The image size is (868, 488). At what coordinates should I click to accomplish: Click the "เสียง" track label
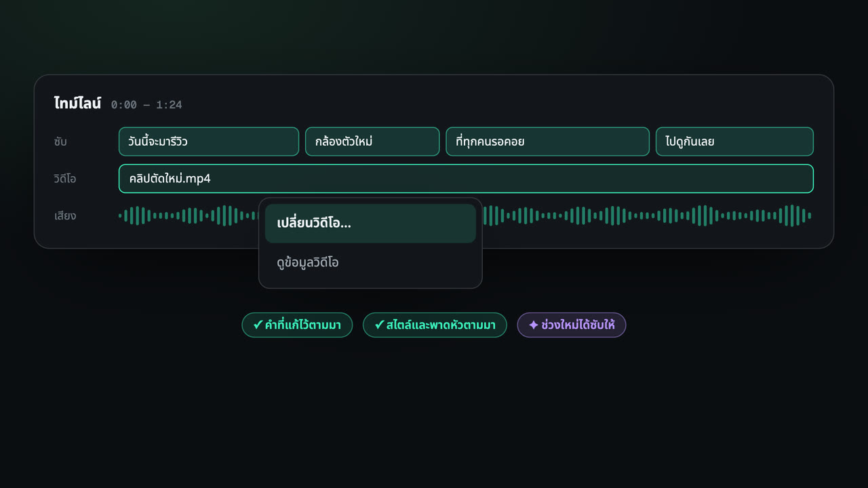click(65, 216)
